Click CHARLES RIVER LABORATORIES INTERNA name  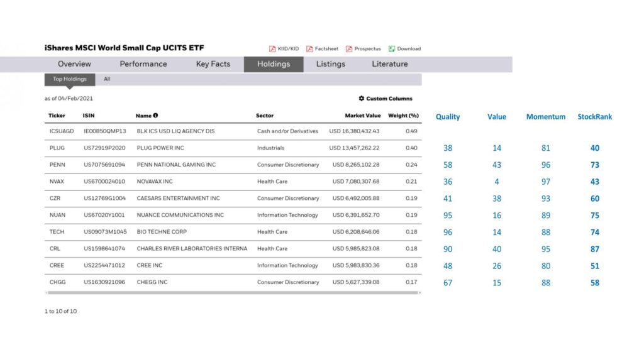(192, 249)
